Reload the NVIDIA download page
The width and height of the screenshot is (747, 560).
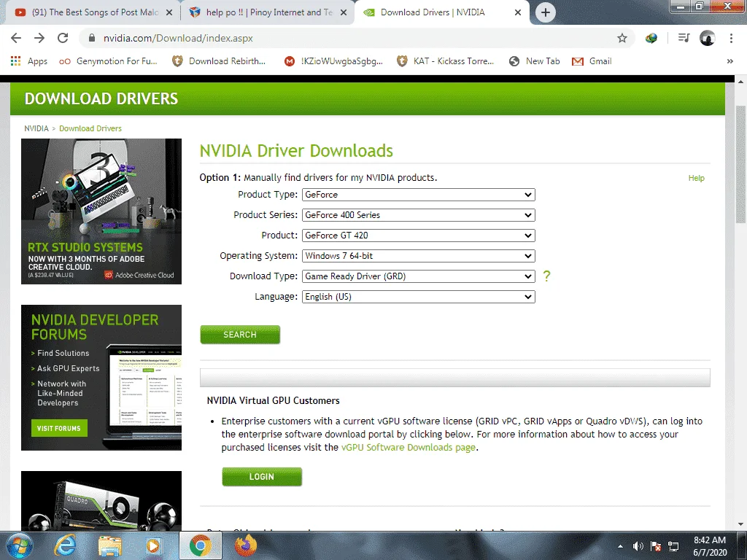63,38
